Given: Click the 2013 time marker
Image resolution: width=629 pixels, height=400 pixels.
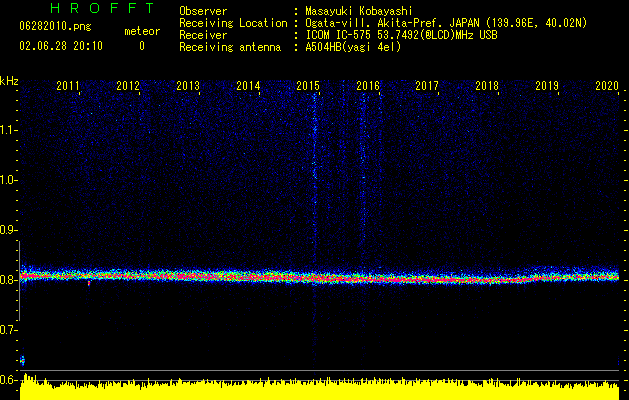Looking at the screenshot, I should pyautogui.click(x=188, y=85).
